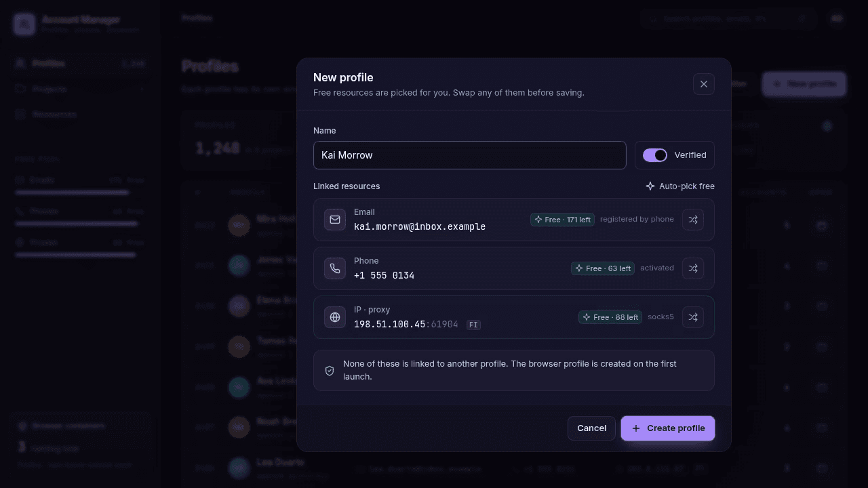Click the globe icon in IP proxy row
Screen dimensions: 868x488
[335, 317]
